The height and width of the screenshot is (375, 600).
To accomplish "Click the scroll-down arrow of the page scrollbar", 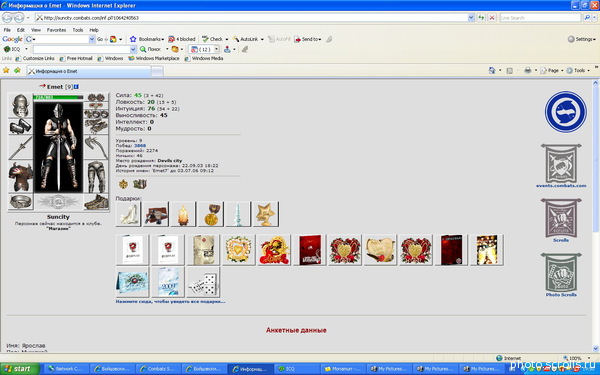I will coord(595,349).
